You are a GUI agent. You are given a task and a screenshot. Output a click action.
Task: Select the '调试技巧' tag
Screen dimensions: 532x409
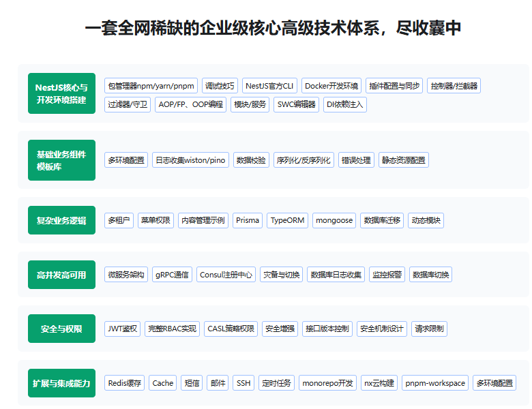[220, 86]
